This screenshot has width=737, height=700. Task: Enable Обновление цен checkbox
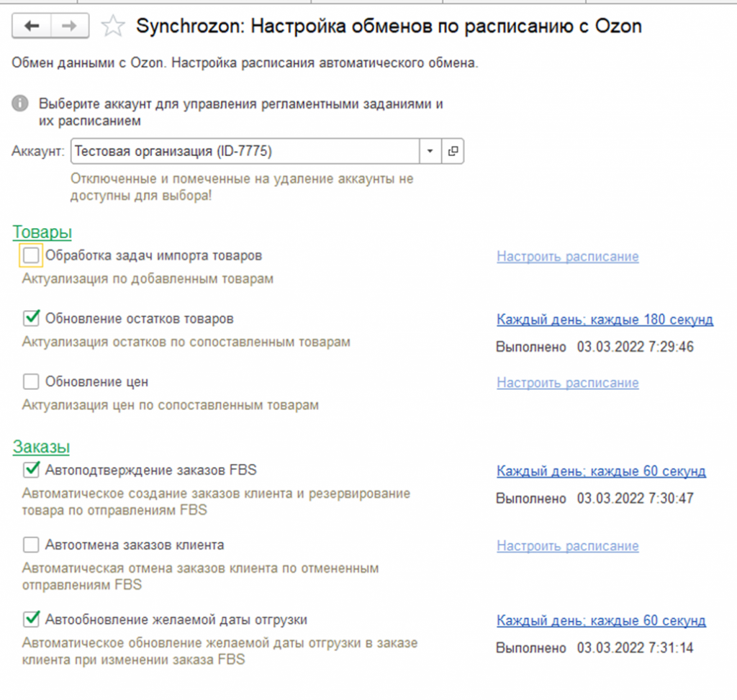click(31, 381)
